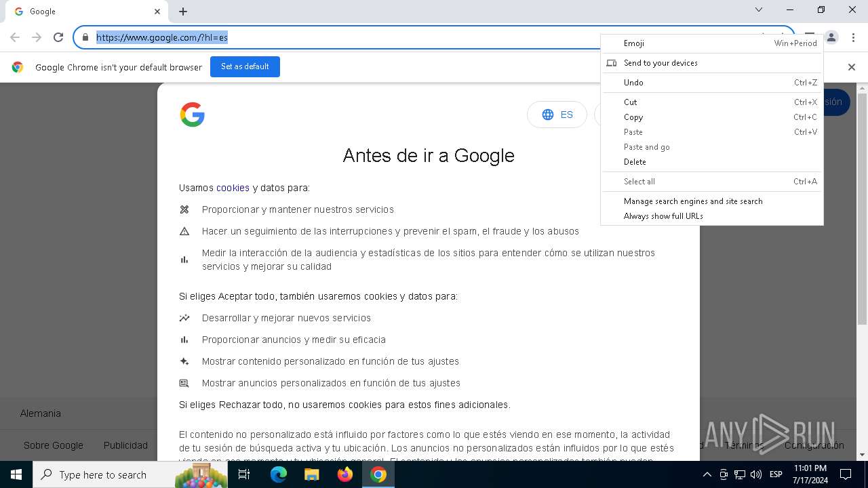Click the Chrome taskbar icon

tap(378, 474)
